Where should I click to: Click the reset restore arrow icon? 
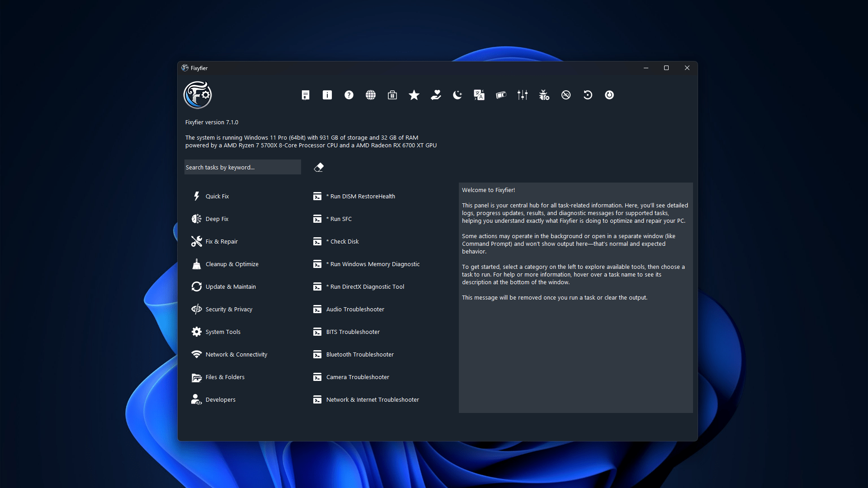pyautogui.click(x=587, y=95)
